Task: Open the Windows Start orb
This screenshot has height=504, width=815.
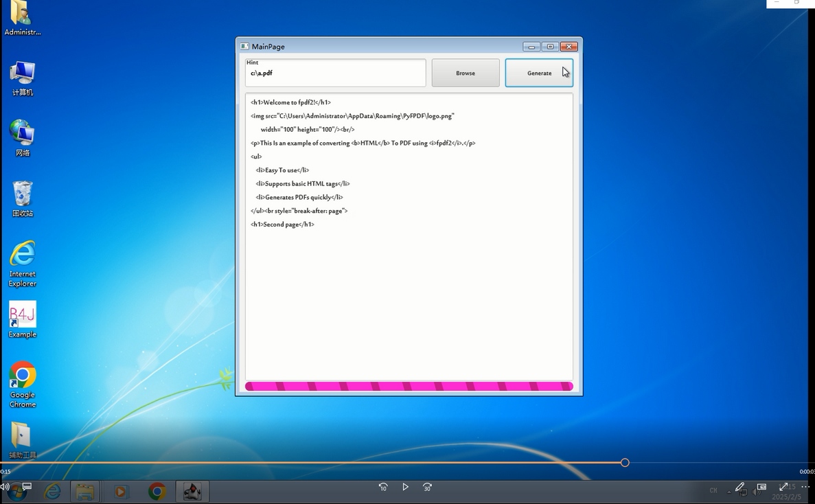Action: coord(17,492)
